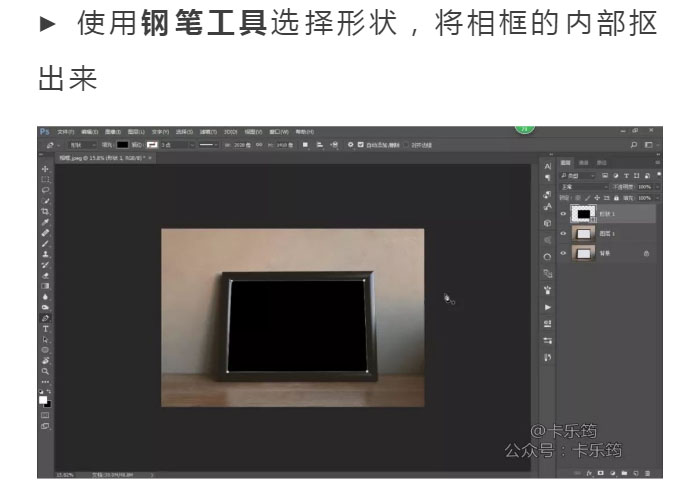Viewport: 700px width, 487px height.
Task: Toggle the pixel layer filter
Action: (x=605, y=175)
